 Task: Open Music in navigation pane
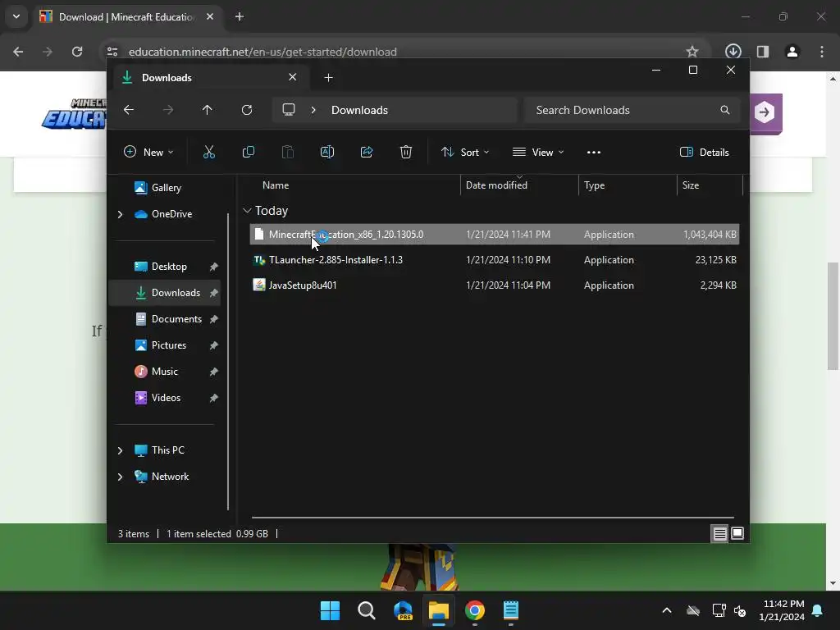point(164,372)
